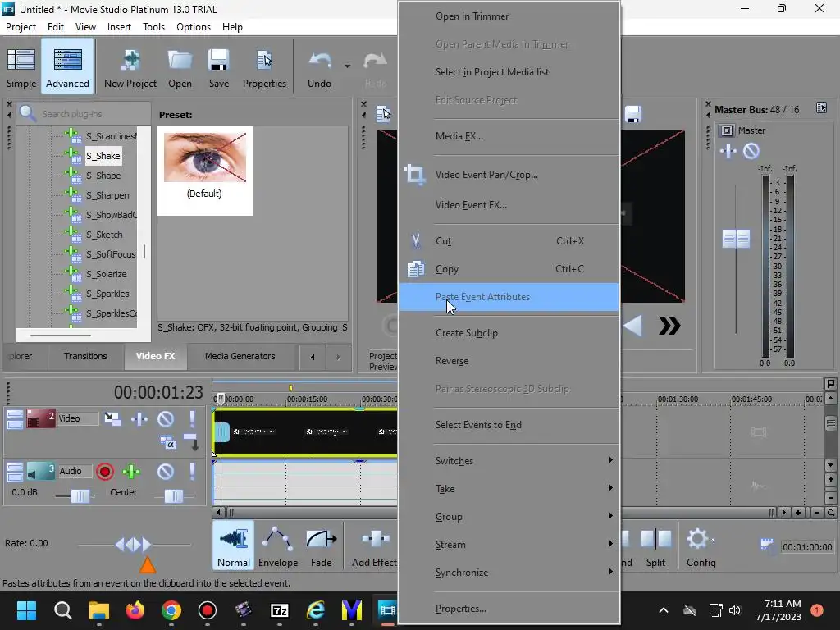Viewport: 840px width, 630px height.
Task: Mute the Audio track
Action: coord(166,472)
